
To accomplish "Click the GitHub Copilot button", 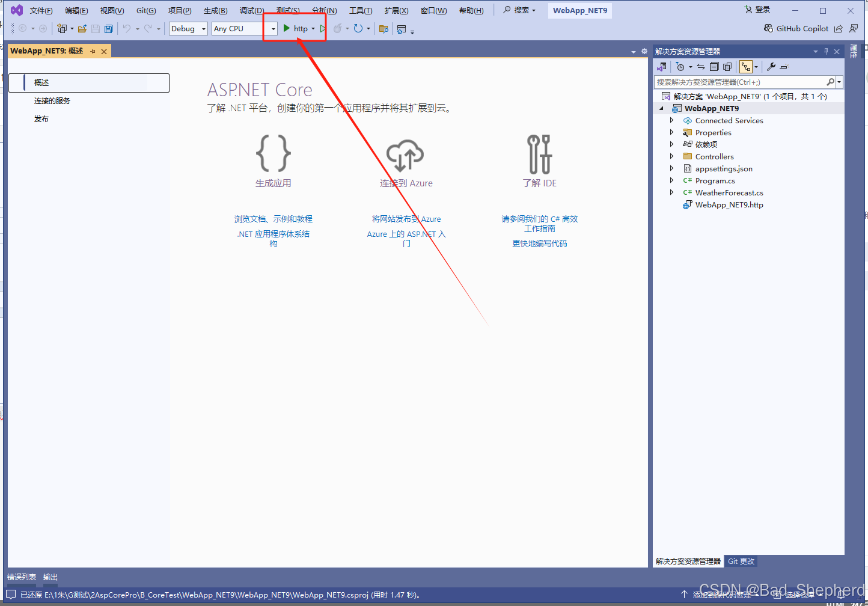I will [796, 28].
